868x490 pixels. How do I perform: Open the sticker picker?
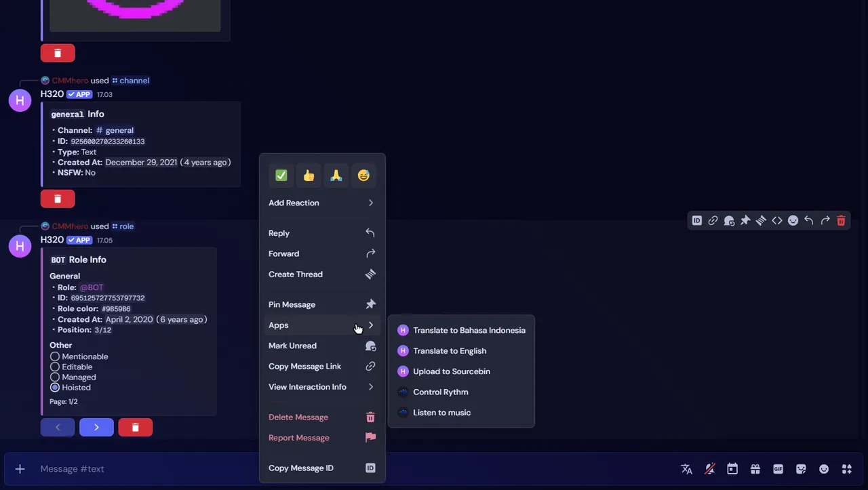tap(801, 469)
